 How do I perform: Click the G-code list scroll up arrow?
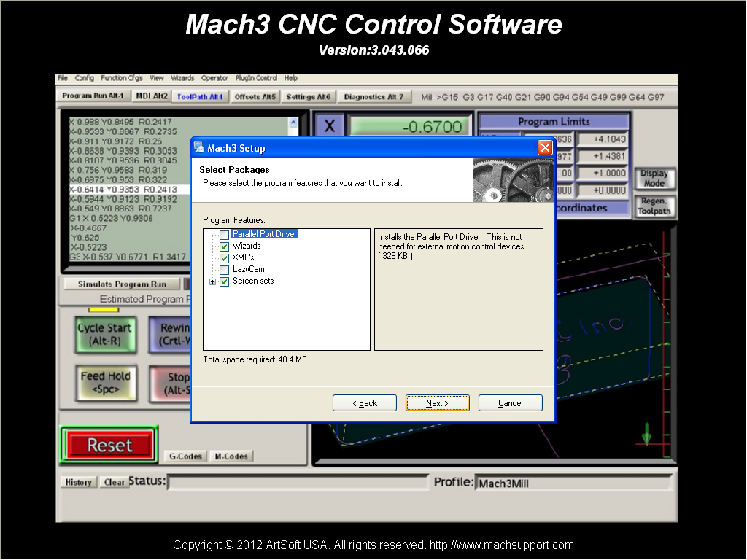click(x=293, y=122)
